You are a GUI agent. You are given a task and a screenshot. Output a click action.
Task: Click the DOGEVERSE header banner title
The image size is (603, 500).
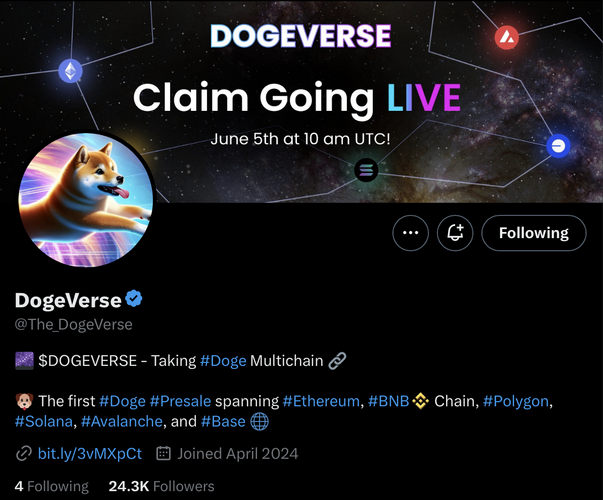(301, 36)
